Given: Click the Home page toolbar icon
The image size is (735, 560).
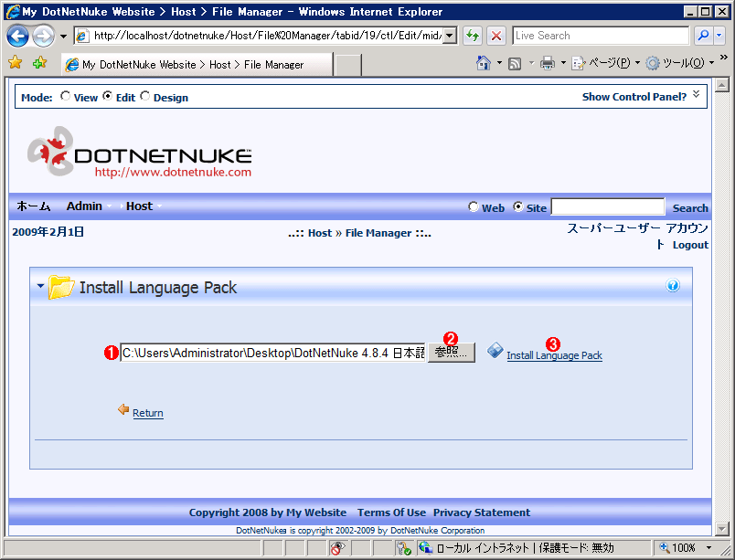Looking at the screenshot, I should (x=484, y=63).
